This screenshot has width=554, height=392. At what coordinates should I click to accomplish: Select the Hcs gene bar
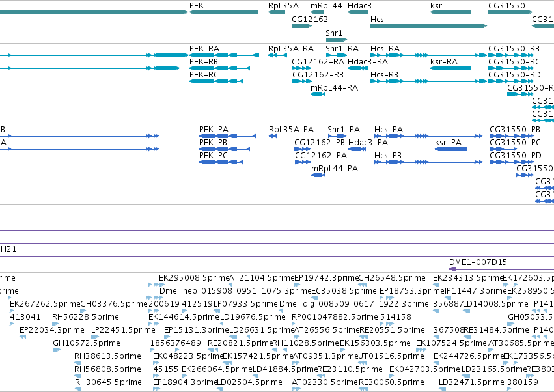pyautogui.click(x=428, y=26)
